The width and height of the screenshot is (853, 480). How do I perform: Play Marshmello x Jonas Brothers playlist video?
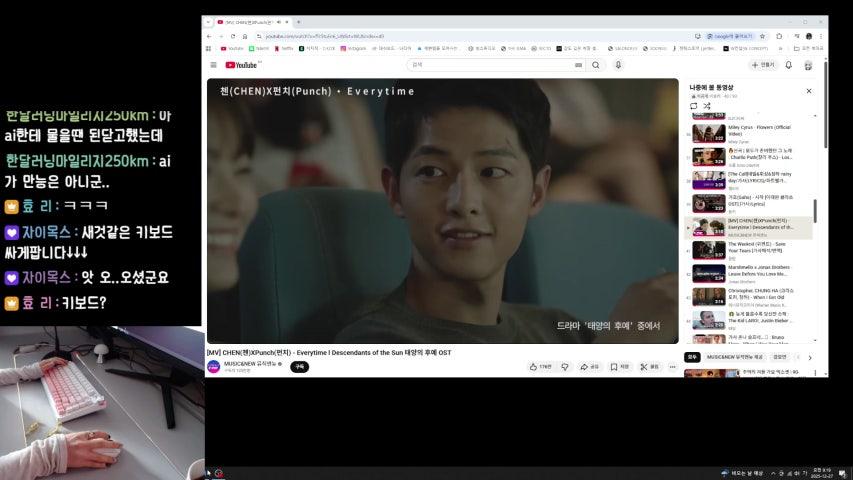click(749, 274)
